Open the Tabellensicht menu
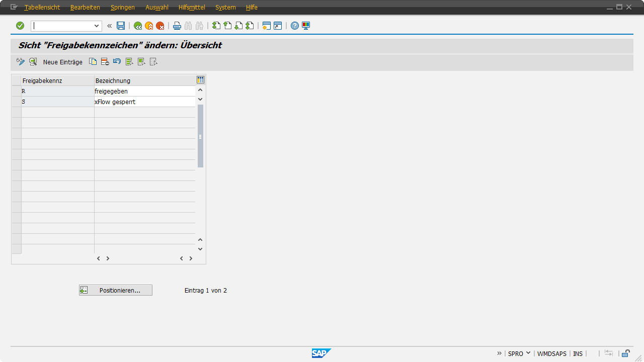 pyautogui.click(x=42, y=8)
